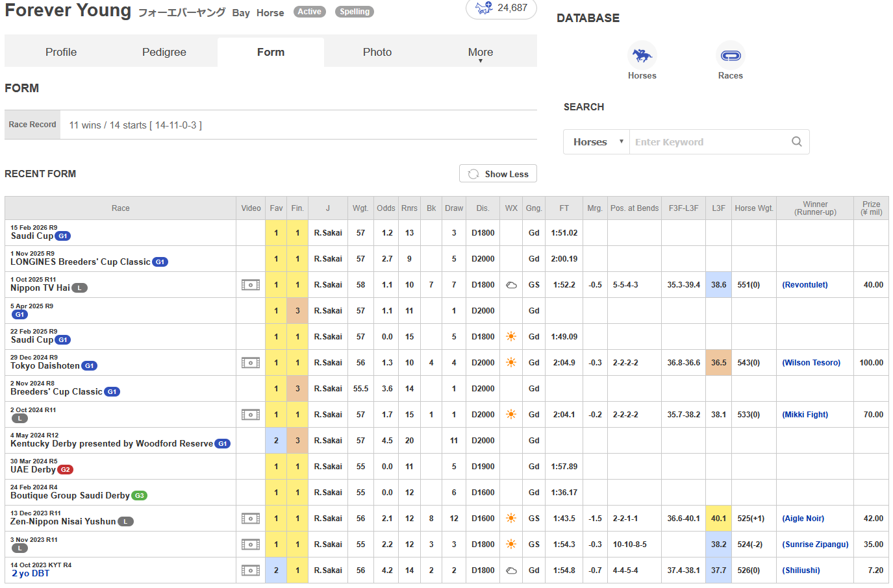Open runner-up Sunrise Zipangu's page
The height and width of the screenshot is (588, 893).
click(x=815, y=545)
